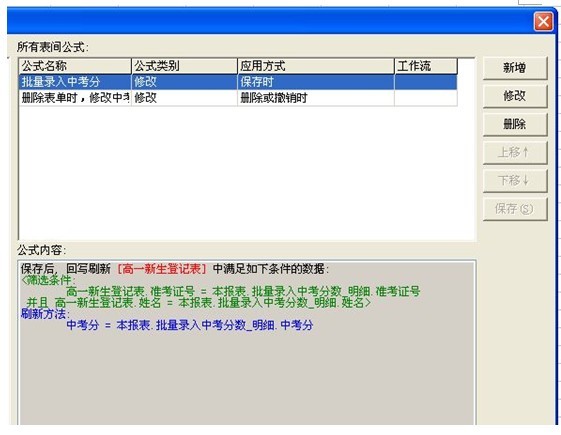Click the red [高一新生登记表] text

(x=162, y=269)
